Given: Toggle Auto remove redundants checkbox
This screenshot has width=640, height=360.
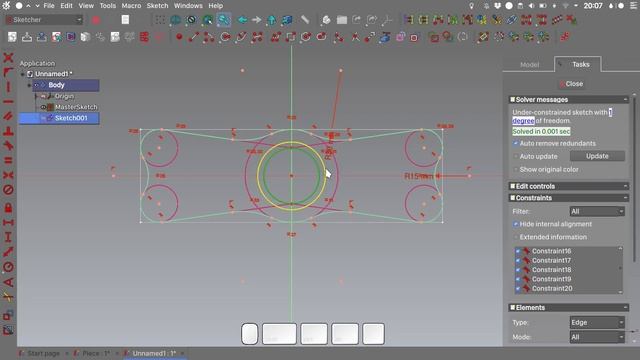Looking at the screenshot, I should [x=516, y=143].
